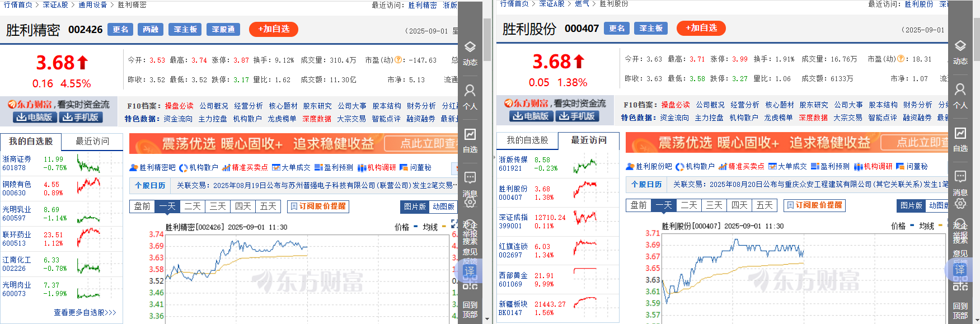Switch to 图片版 chart in right window
This screenshot has width=980, height=324.
click(x=911, y=205)
